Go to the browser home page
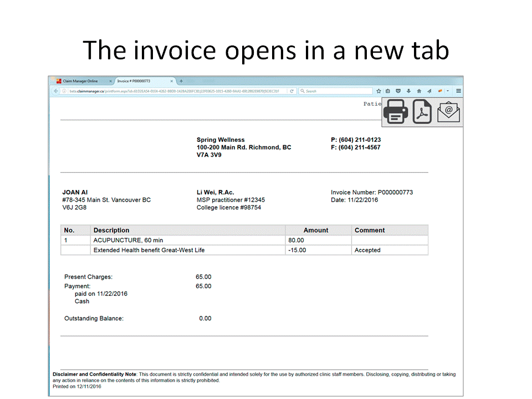This screenshot has width=532, height=399. coord(418,91)
